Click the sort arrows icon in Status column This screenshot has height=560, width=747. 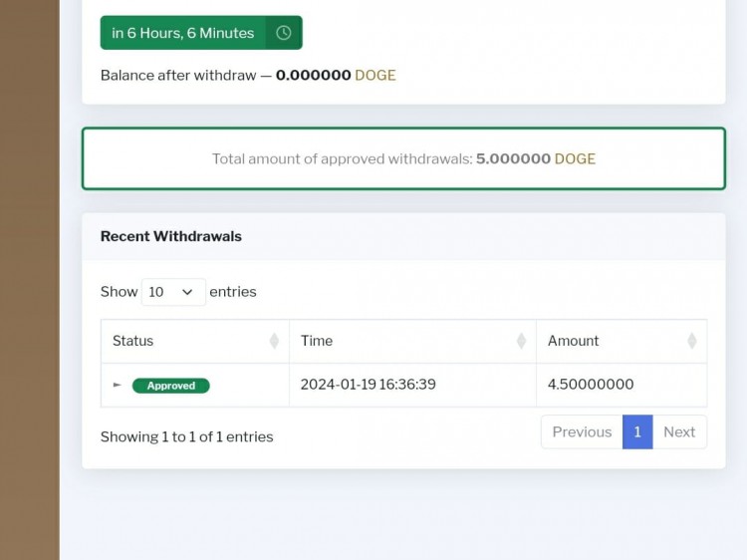274,341
